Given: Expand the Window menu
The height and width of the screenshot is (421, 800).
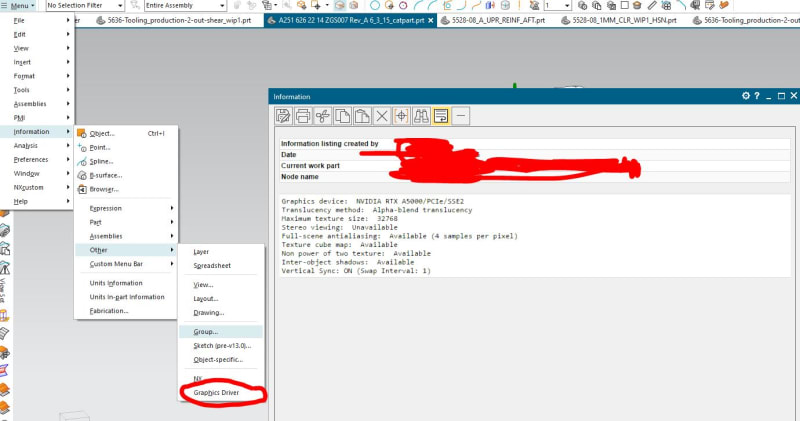Looking at the screenshot, I should click(38, 174).
